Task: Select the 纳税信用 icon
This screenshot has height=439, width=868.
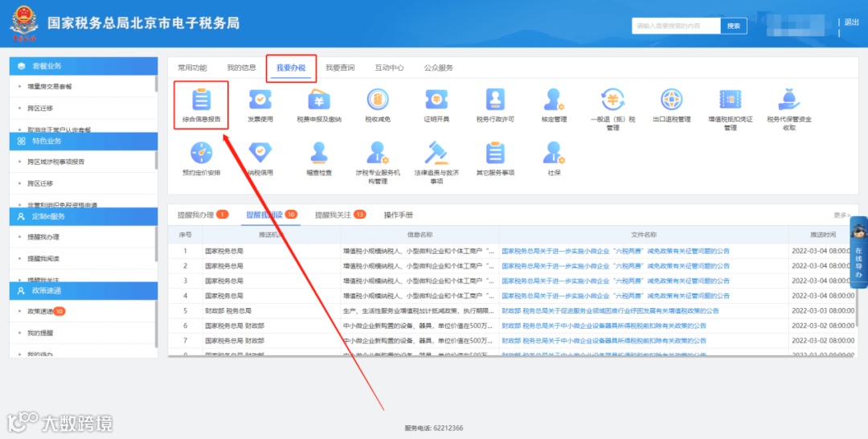Action: coord(260,159)
